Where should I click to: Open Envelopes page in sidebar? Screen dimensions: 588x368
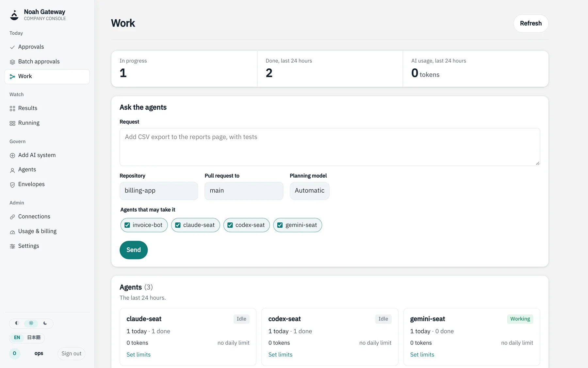[x=47, y=184]
